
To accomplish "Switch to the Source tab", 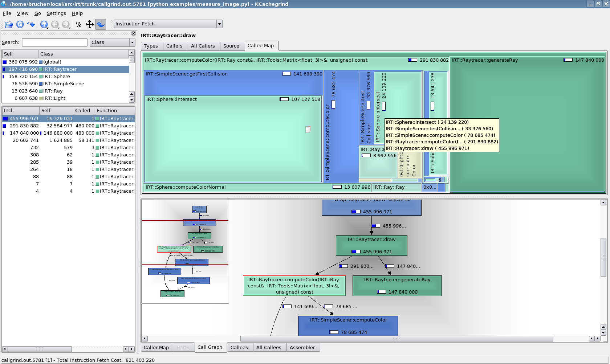I will 231,46.
